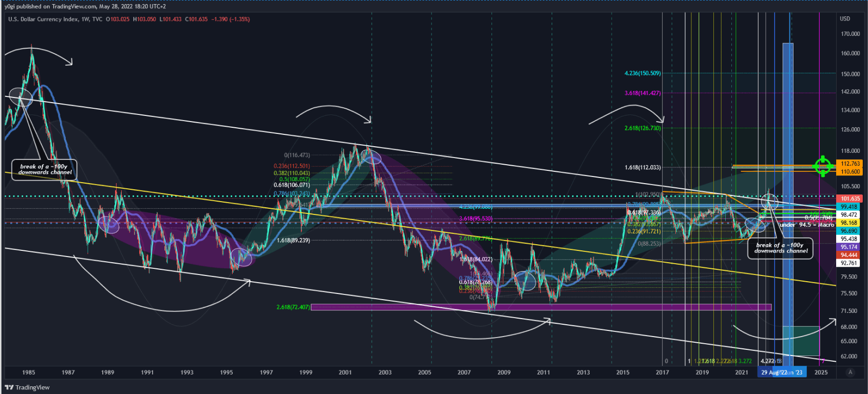Click the 'y0gi published on TradingView.com' header text
This screenshot has height=394, width=868.
point(50,7)
